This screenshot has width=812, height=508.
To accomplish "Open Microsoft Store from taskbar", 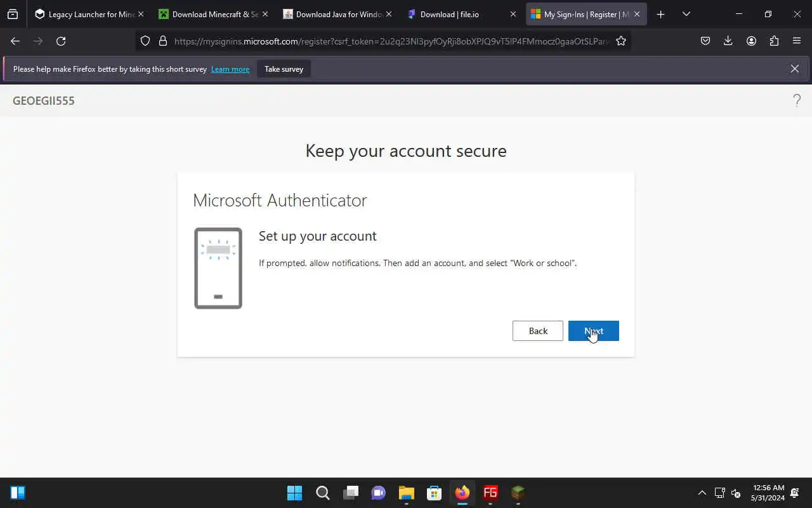I will [434, 493].
